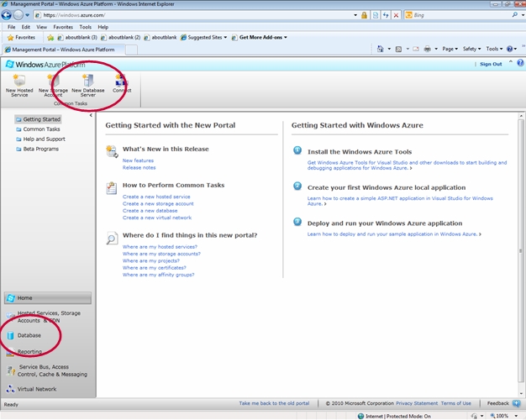
Task: Open the View menu
Action: (42, 27)
